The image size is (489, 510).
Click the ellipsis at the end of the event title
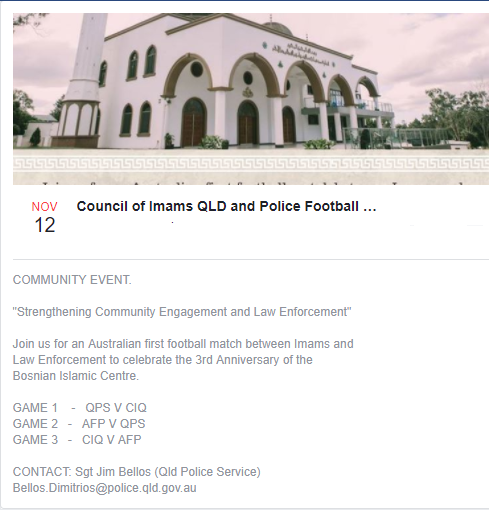tap(370, 207)
